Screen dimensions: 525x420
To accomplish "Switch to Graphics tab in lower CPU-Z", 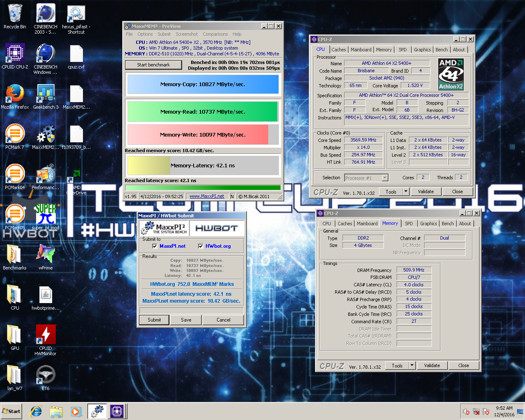I will point(428,224).
